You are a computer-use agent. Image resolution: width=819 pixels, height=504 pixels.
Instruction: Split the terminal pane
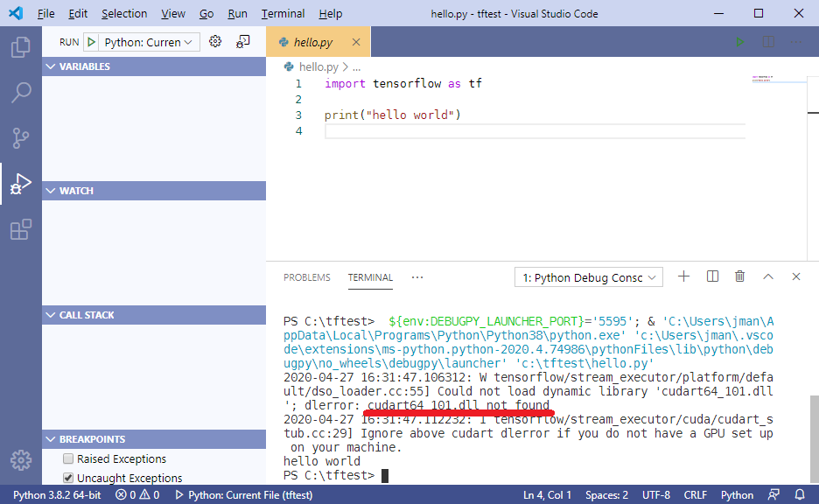[x=712, y=276]
